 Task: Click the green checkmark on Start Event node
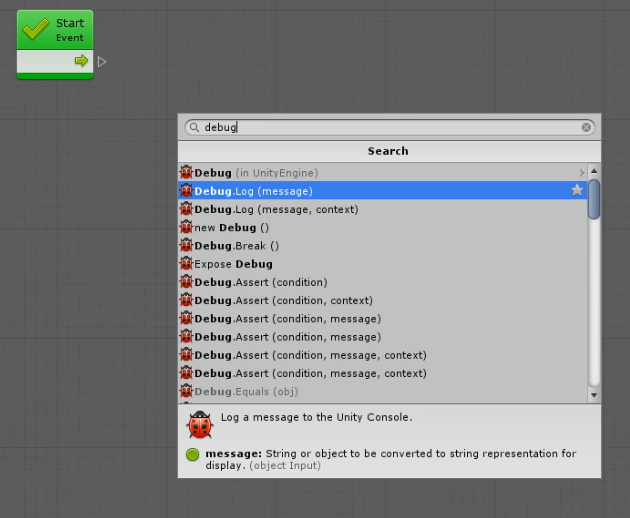[x=36, y=29]
